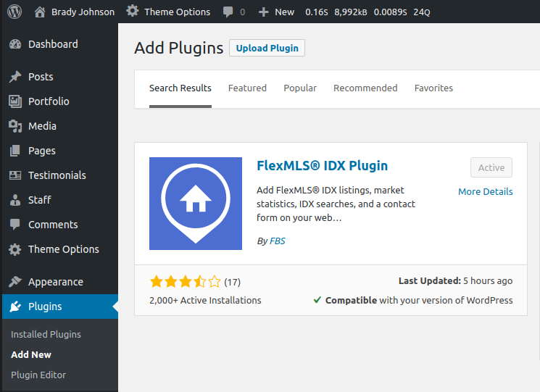
Task: Click the comments bubble icon in admin bar
Action: click(x=228, y=12)
